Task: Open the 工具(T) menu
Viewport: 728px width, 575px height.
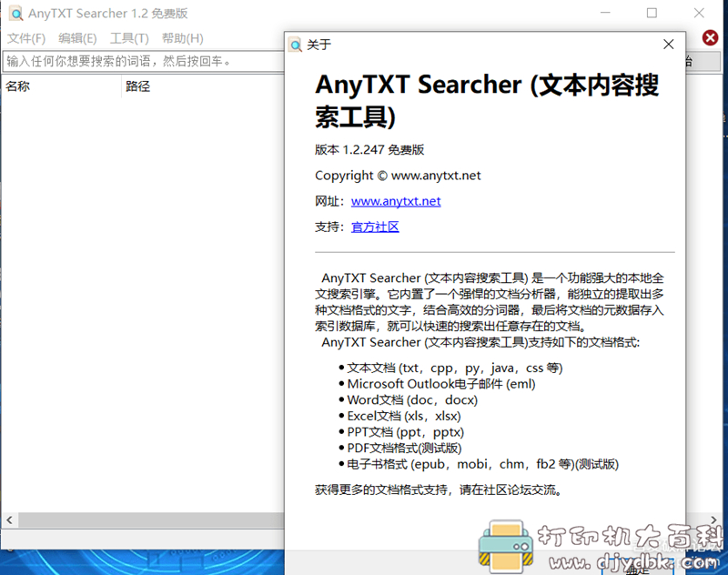Action: click(129, 38)
